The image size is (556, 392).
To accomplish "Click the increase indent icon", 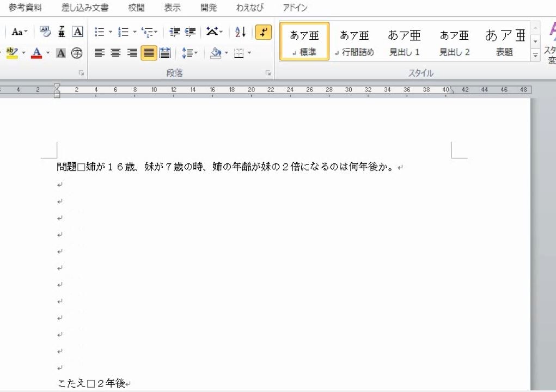I will [x=190, y=32].
